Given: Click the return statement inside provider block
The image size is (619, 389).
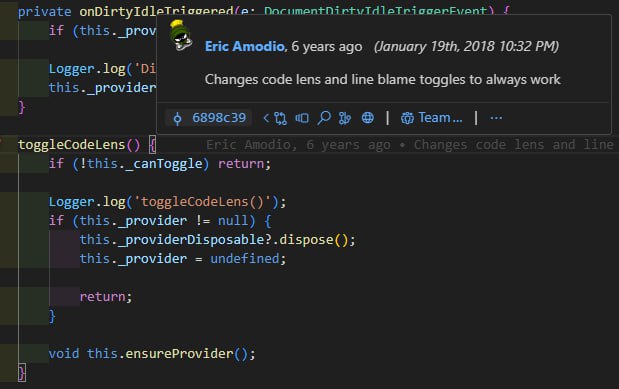Looking at the screenshot, I should click(106, 297).
